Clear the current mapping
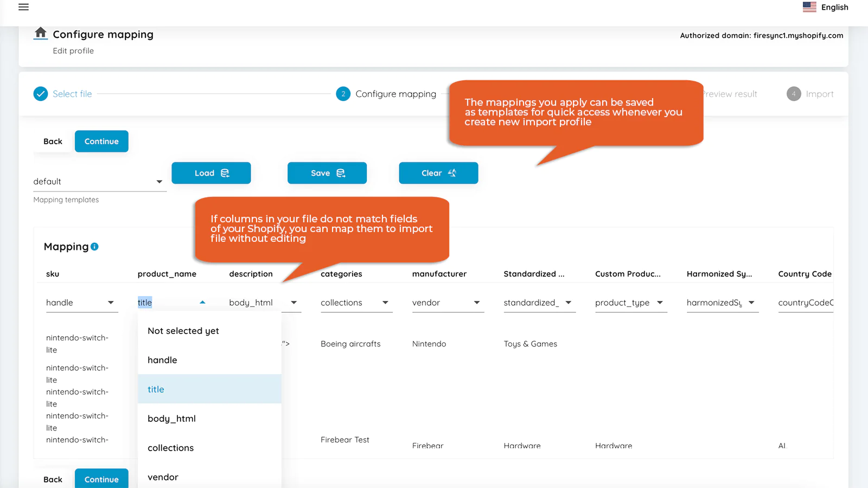868x488 pixels. point(438,173)
